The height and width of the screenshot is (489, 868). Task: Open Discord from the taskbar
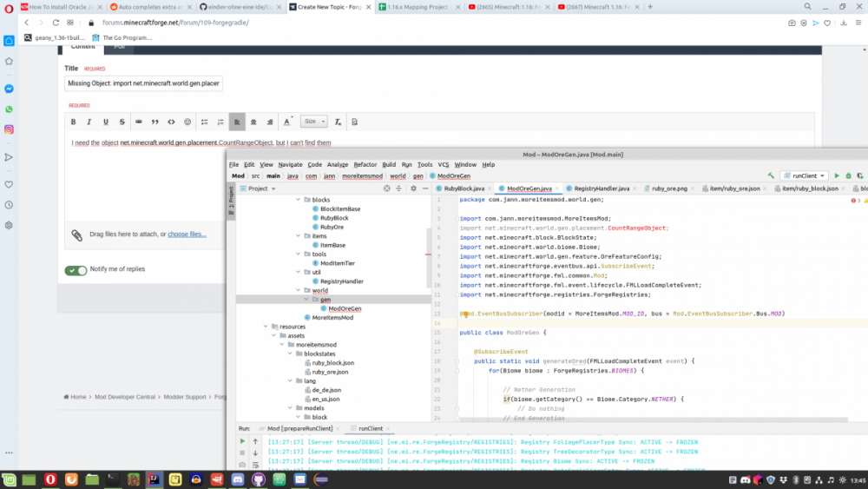coord(238,479)
